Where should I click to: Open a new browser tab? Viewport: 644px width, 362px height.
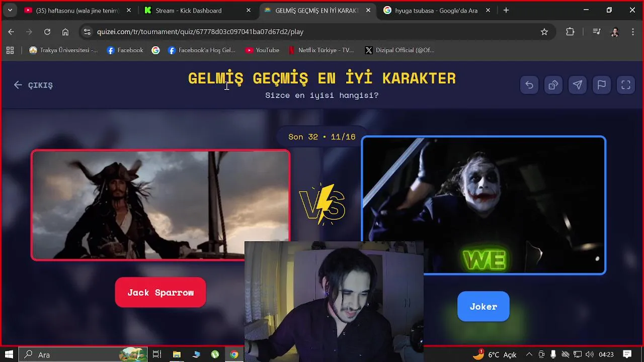[x=506, y=10]
